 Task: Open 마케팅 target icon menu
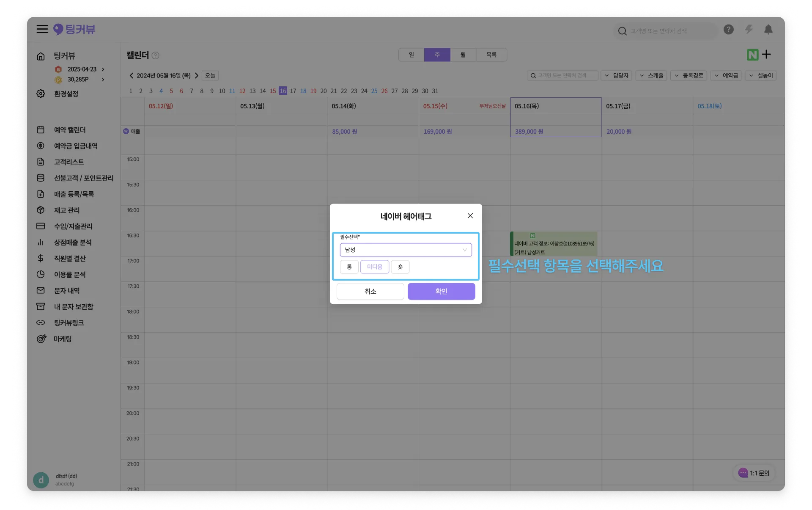(62, 339)
